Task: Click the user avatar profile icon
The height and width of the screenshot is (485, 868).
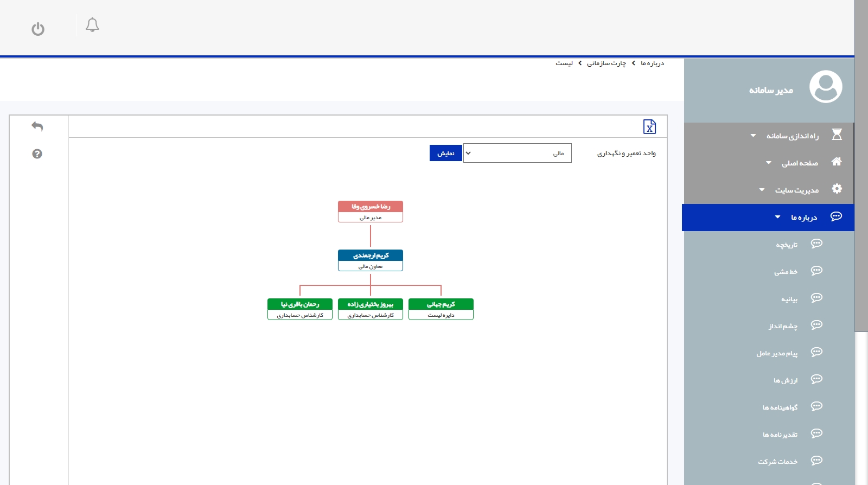Action: [x=825, y=87]
